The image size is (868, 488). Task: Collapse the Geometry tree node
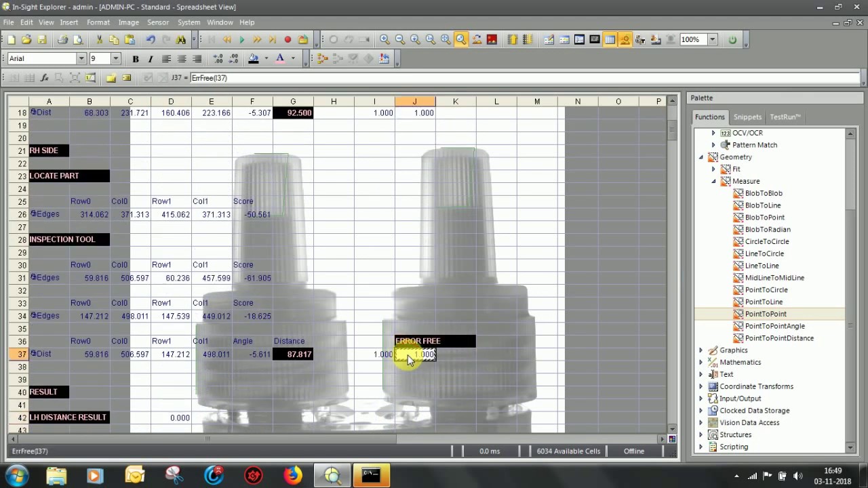pyautogui.click(x=701, y=157)
